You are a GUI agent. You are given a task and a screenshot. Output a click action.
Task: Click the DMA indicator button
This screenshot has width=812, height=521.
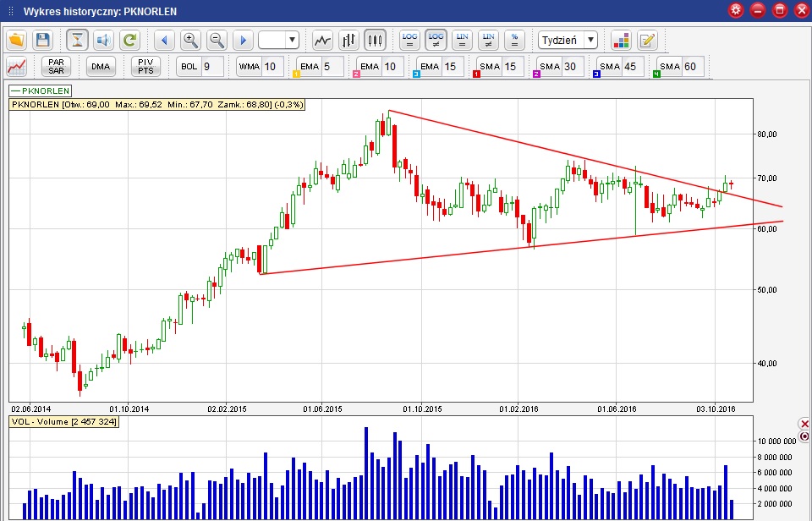(x=101, y=67)
